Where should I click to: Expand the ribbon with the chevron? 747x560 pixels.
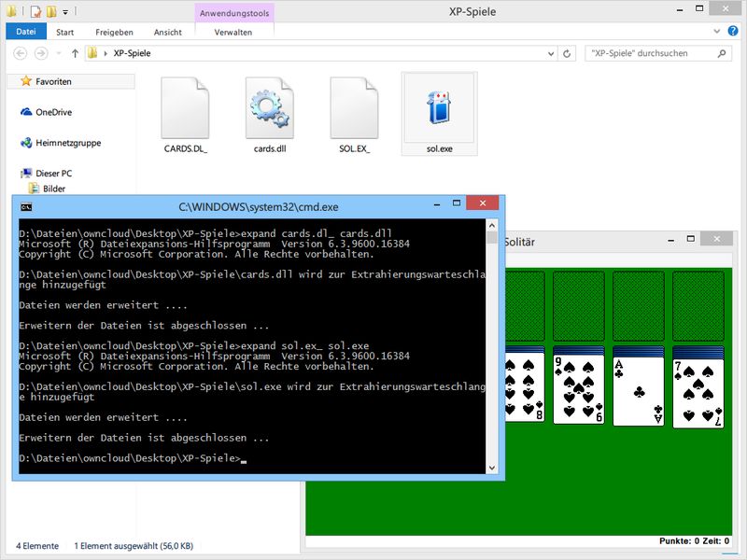pyautogui.click(x=716, y=32)
